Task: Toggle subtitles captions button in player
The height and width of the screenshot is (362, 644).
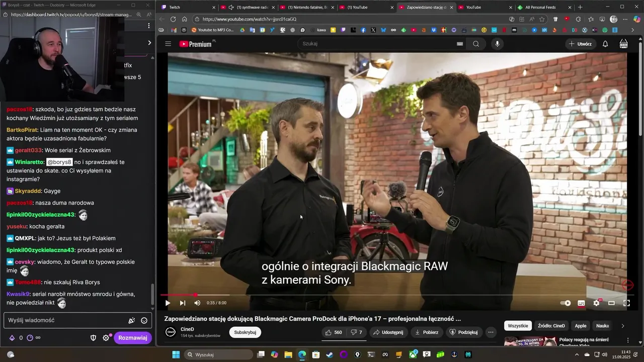Action: (581, 303)
